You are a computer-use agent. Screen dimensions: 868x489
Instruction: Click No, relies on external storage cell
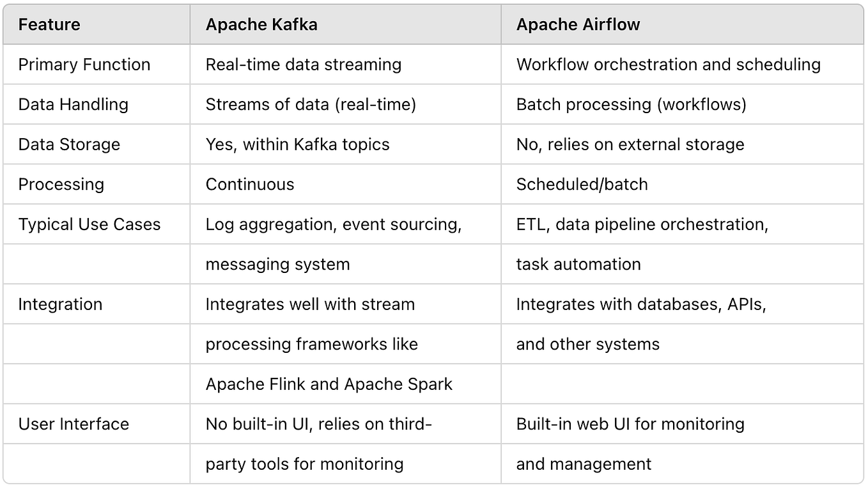(x=630, y=144)
